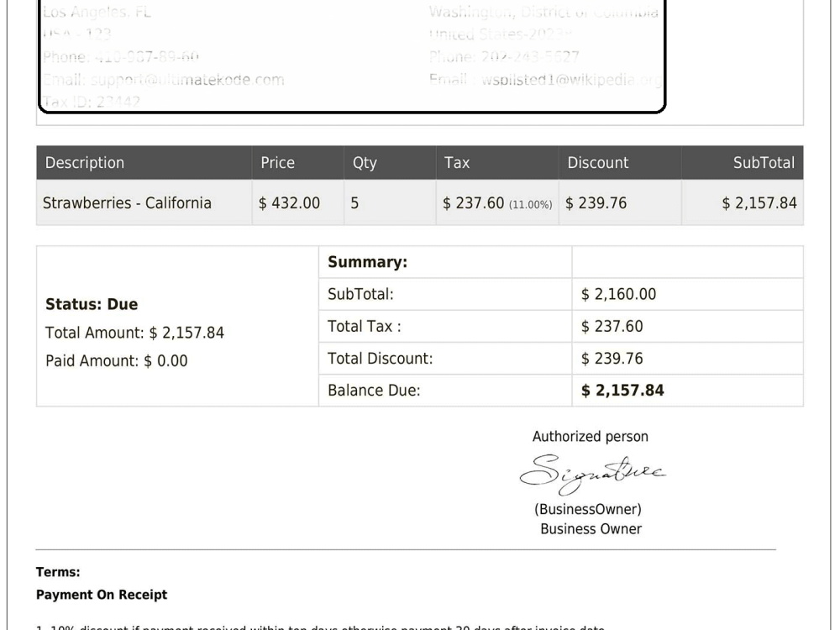Click bold Balance Due amount $ 2,157.84

tap(622, 391)
